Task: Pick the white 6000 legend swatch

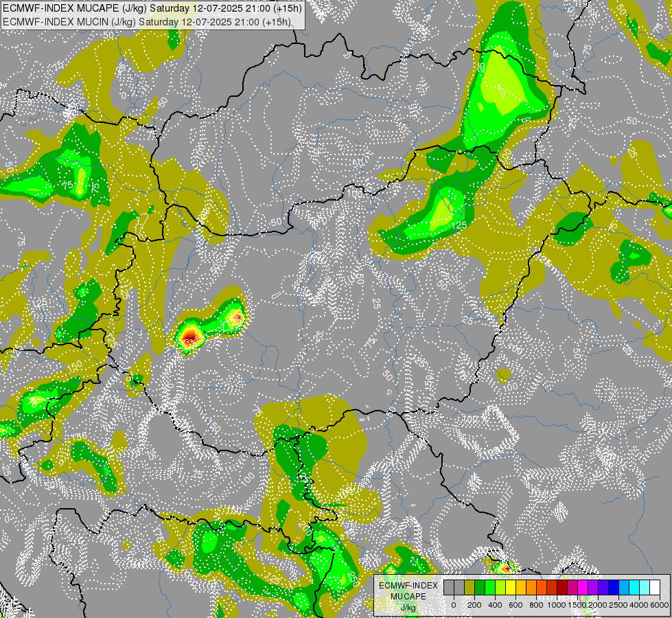Action: [656, 587]
